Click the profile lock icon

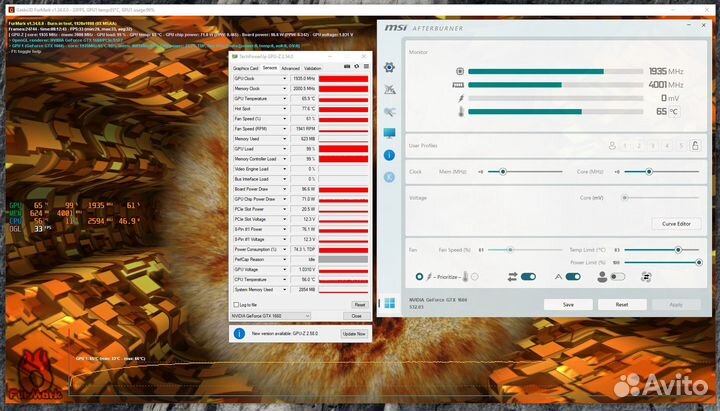[696, 146]
